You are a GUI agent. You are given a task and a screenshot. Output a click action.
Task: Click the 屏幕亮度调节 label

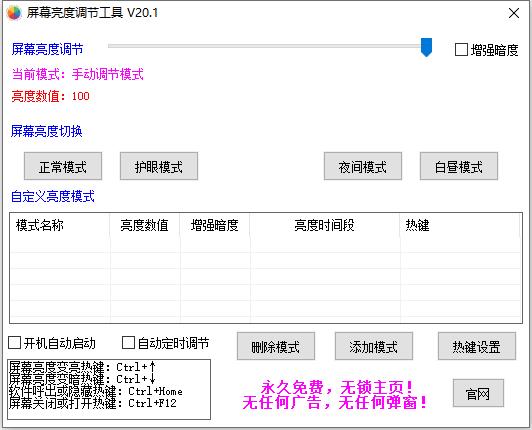pyautogui.click(x=47, y=49)
